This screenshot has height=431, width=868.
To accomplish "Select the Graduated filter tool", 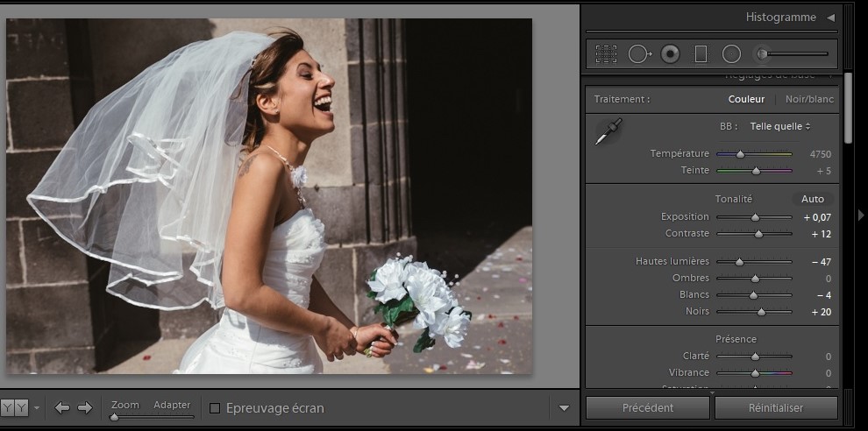I will [701, 53].
